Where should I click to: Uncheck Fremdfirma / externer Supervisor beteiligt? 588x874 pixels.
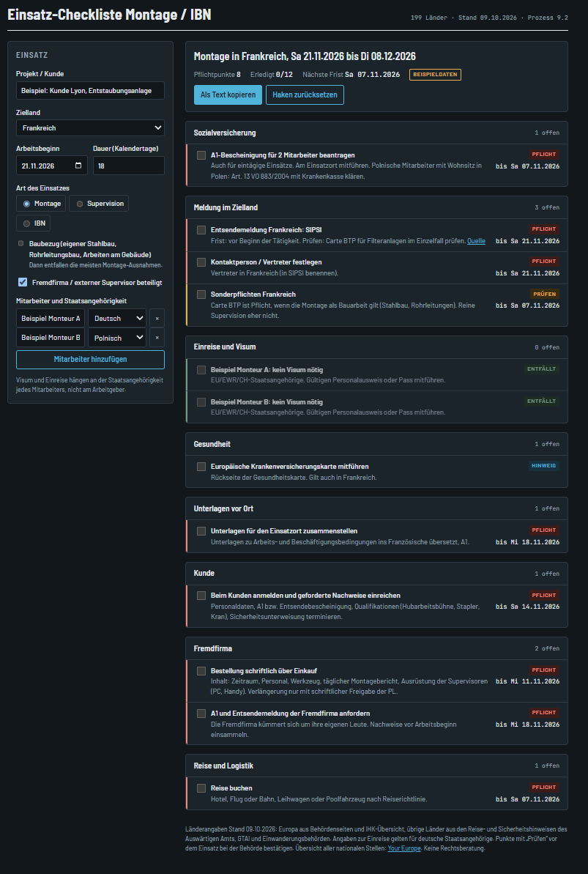[22, 282]
